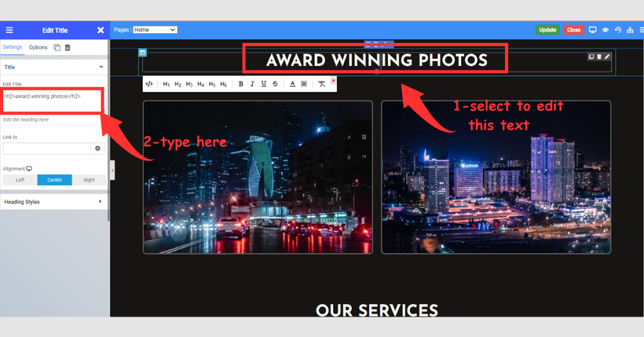Collapse the sidebar with the side handle
The width and height of the screenshot is (644, 337).
[x=112, y=170]
